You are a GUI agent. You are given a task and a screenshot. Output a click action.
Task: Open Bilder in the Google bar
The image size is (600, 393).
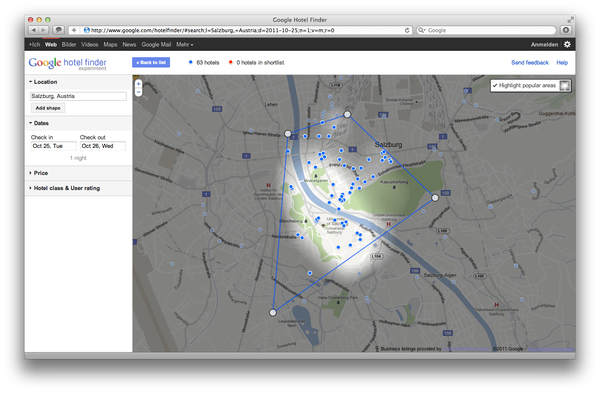[69, 44]
